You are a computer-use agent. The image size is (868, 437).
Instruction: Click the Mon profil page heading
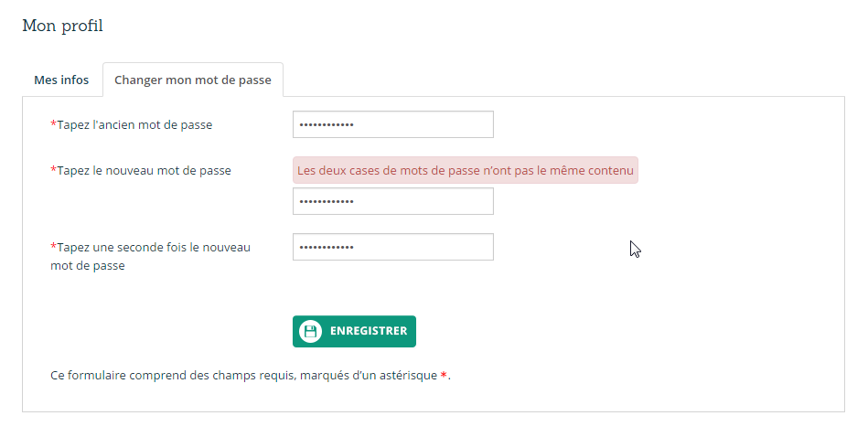click(62, 26)
